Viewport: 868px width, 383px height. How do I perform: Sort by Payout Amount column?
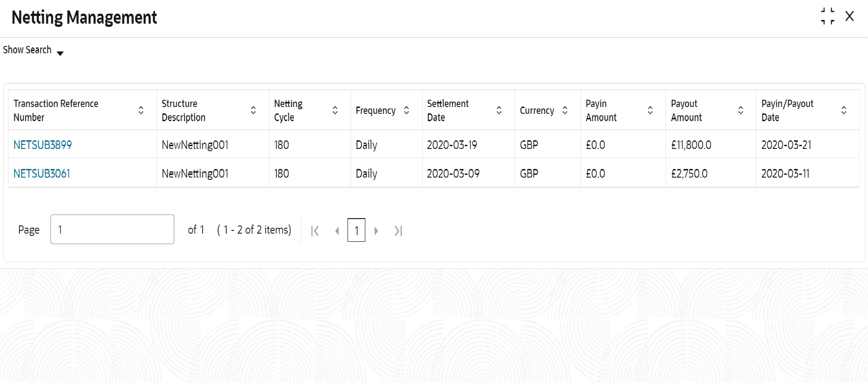[741, 110]
